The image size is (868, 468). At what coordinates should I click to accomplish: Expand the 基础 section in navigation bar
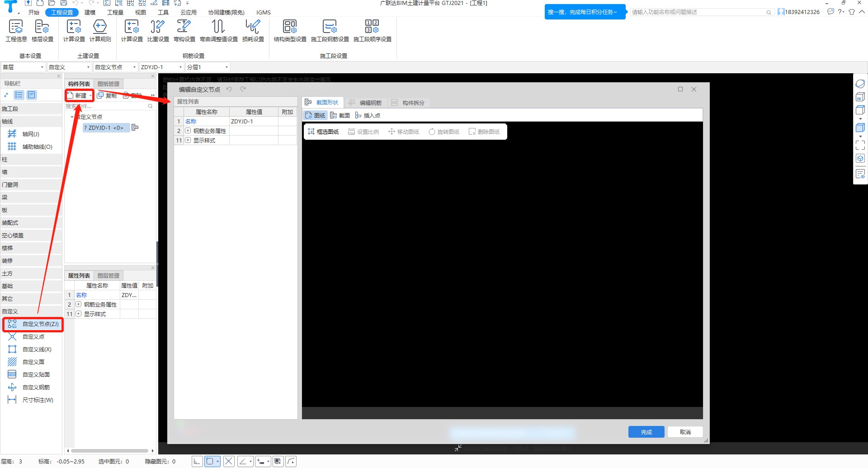point(31,286)
